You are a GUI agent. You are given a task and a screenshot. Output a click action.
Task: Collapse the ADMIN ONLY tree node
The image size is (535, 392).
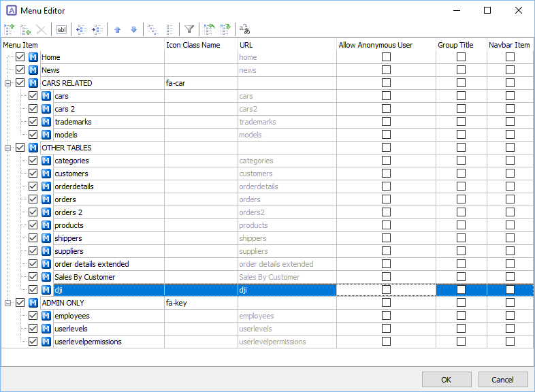[7, 303]
